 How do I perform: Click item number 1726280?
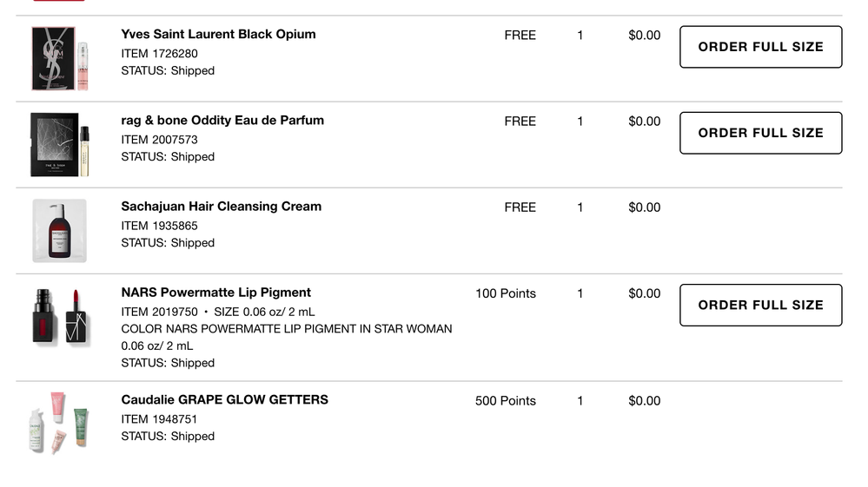(x=159, y=54)
